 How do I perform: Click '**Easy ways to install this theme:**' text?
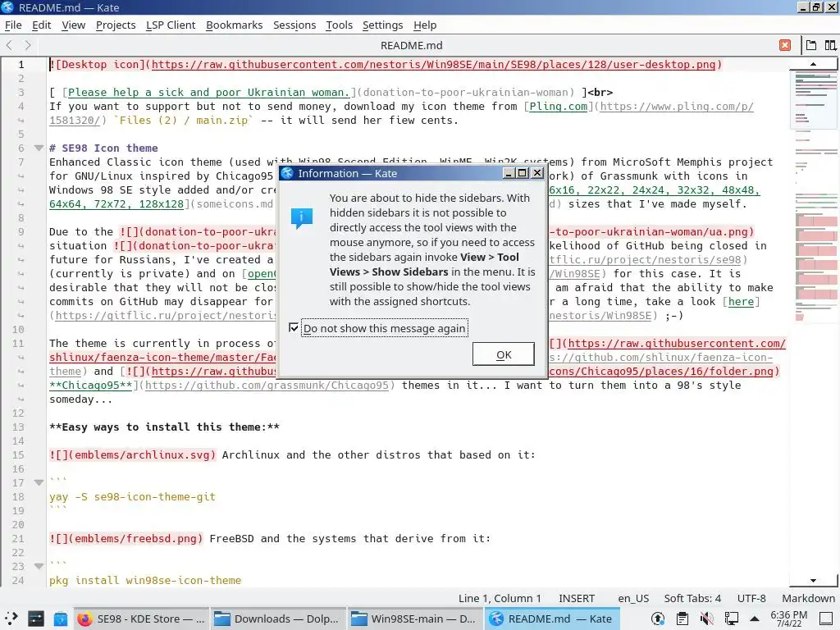(x=164, y=427)
